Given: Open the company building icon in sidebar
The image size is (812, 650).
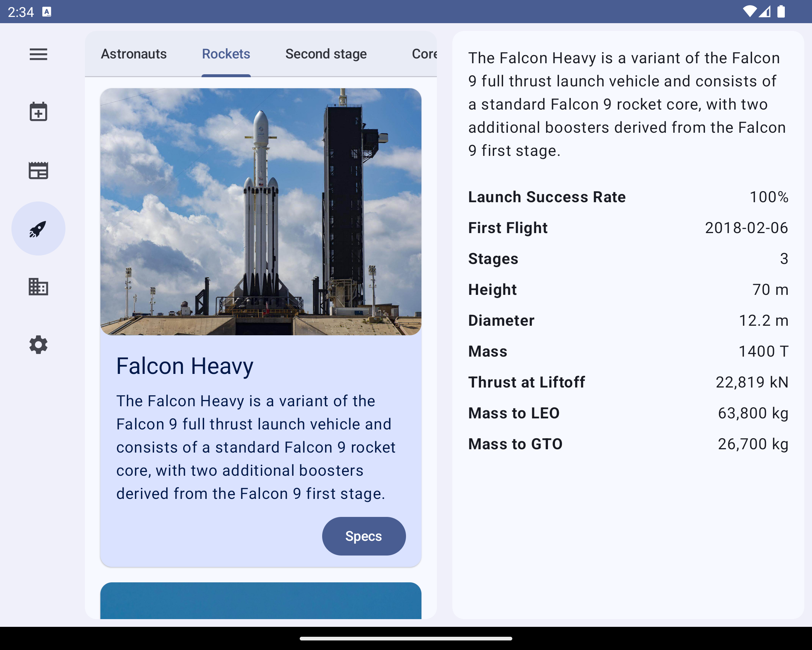Looking at the screenshot, I should (38, 287).
